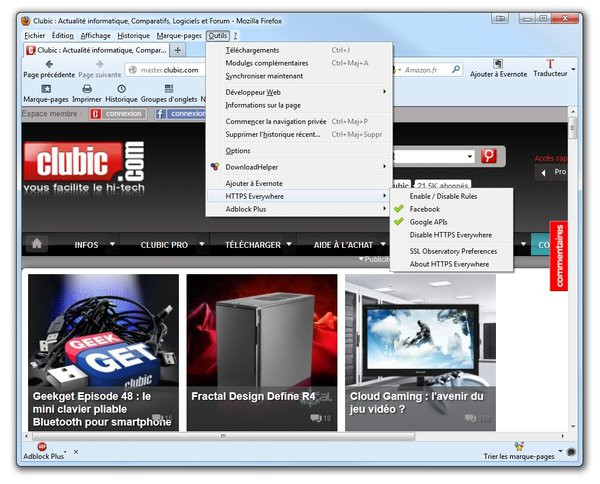This screenshot has width=600, height=484.
Task: Select Synchroniser maintenant entry
Action: tap(299, 76)
